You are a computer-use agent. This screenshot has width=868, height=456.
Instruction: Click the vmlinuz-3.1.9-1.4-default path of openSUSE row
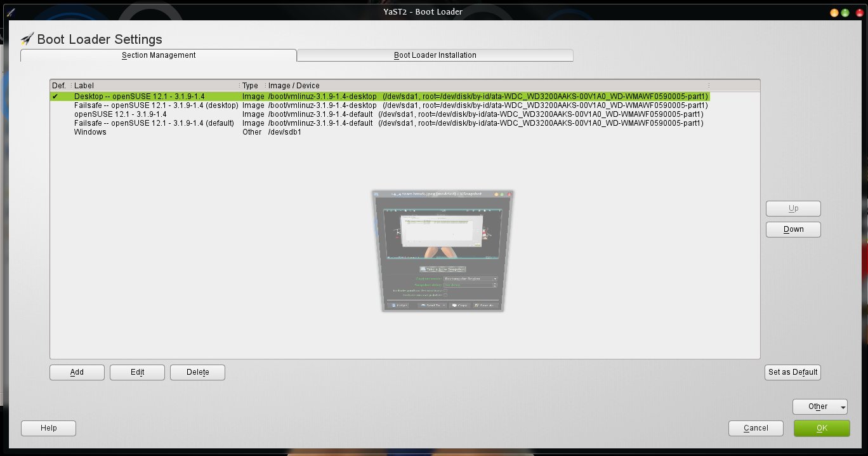pos(320,114)
